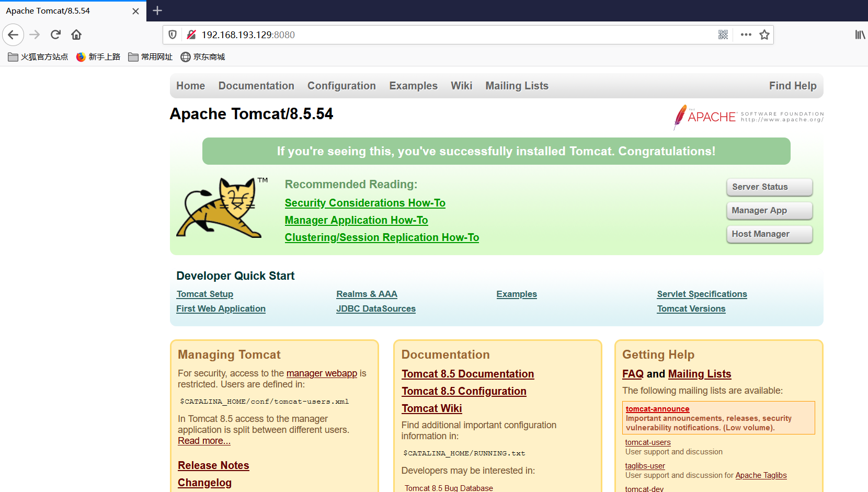The height and width of the screenshot is (492, 868).
Task: Open the FAQ link in Getting Help
Action: pos(633,374)
